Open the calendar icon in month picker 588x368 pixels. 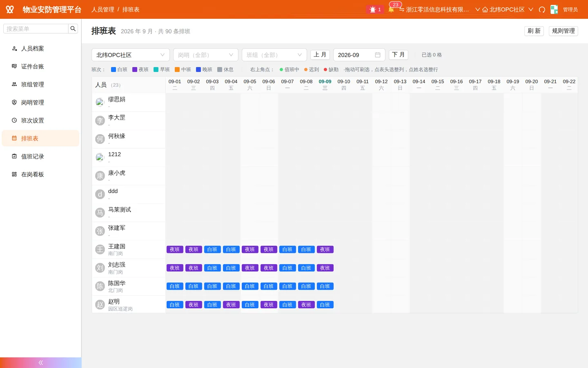click(378, 55)
